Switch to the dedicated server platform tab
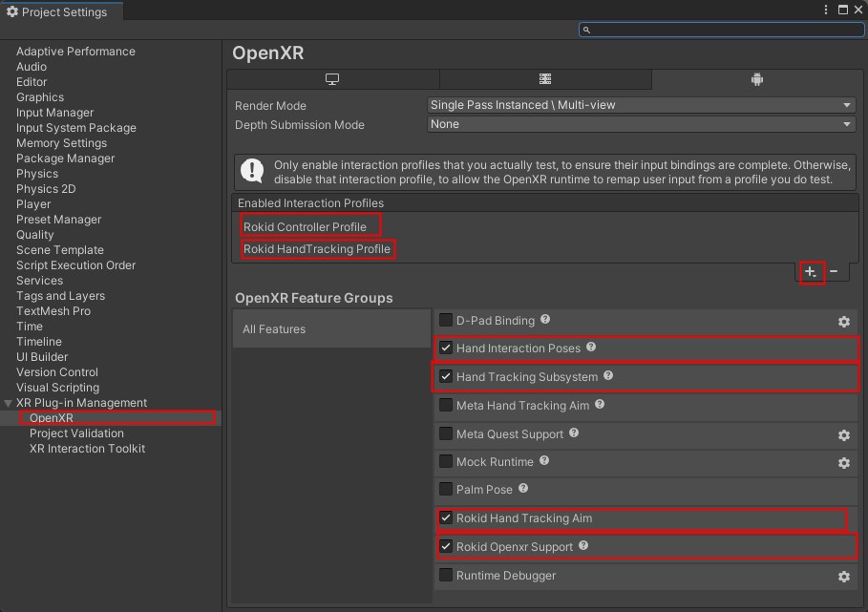The image size is (868, 612). pyautogui.click(x=545, y=79)
